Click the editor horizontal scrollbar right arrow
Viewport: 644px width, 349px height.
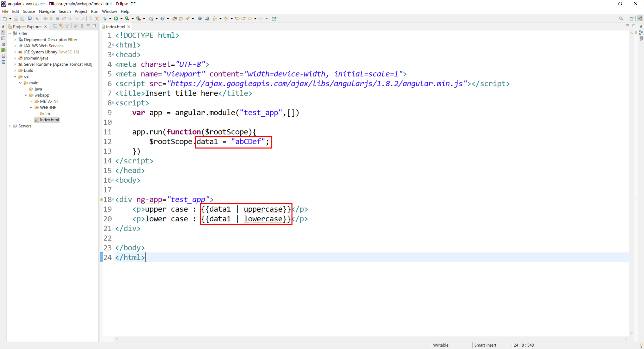[626, 339]
